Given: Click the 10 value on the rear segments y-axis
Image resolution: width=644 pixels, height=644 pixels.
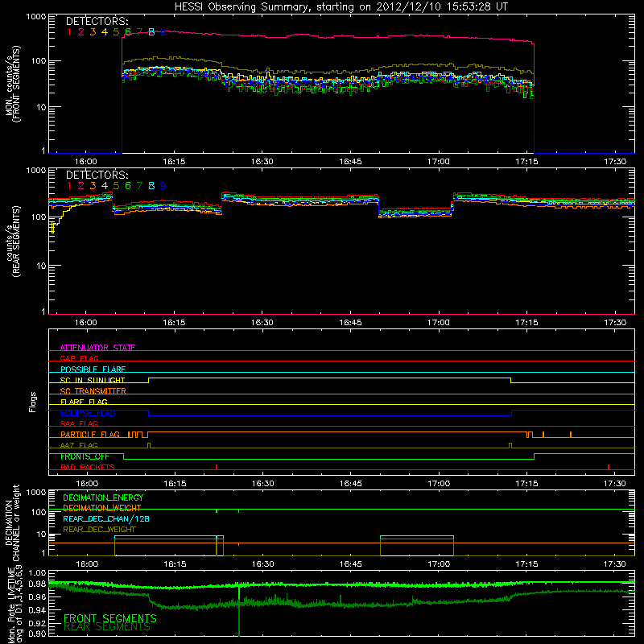Looking at the screenshot, I should click(42, 266).
